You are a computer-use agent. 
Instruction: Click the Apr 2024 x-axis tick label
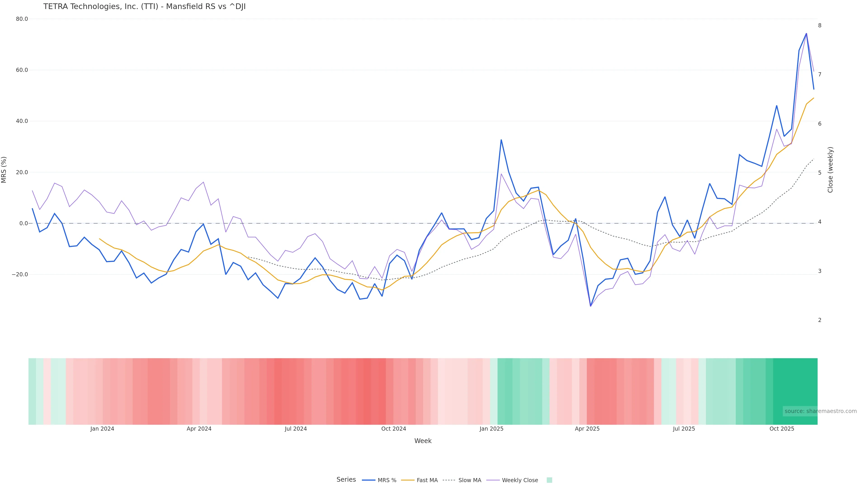tap(199, 429)
